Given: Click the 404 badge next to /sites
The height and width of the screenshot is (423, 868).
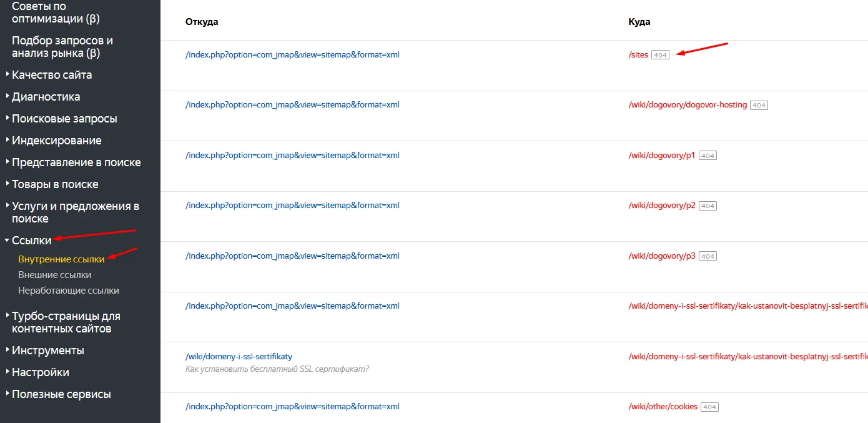Looking at the screenshot, I should [660, 55].
